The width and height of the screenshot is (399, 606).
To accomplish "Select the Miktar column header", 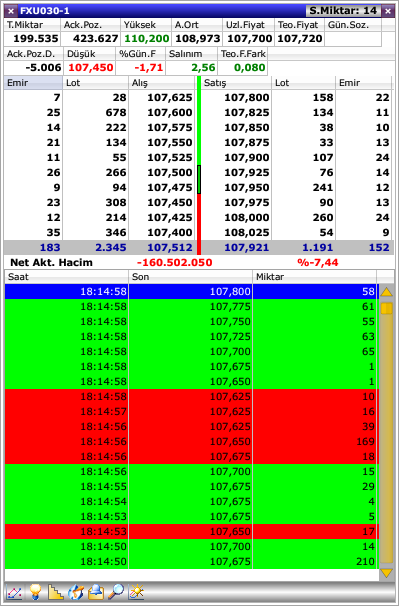I will click(314, 277).
